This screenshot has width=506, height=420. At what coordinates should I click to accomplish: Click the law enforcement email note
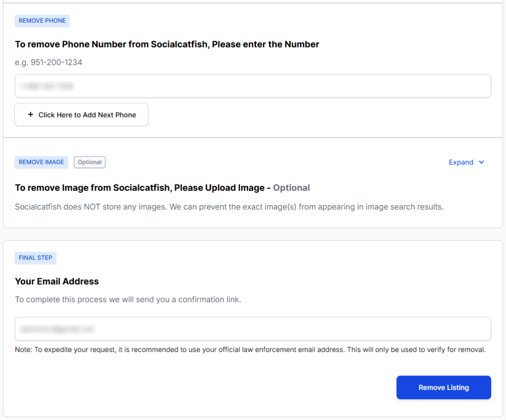point(250,350)
